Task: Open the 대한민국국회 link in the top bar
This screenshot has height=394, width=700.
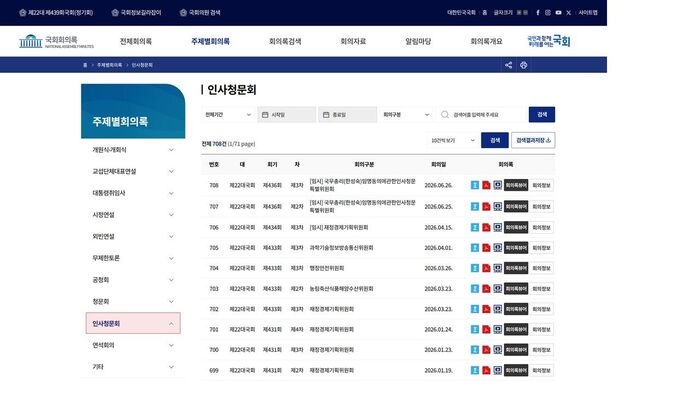Action: pyautogui.click(x=461, y=12)
